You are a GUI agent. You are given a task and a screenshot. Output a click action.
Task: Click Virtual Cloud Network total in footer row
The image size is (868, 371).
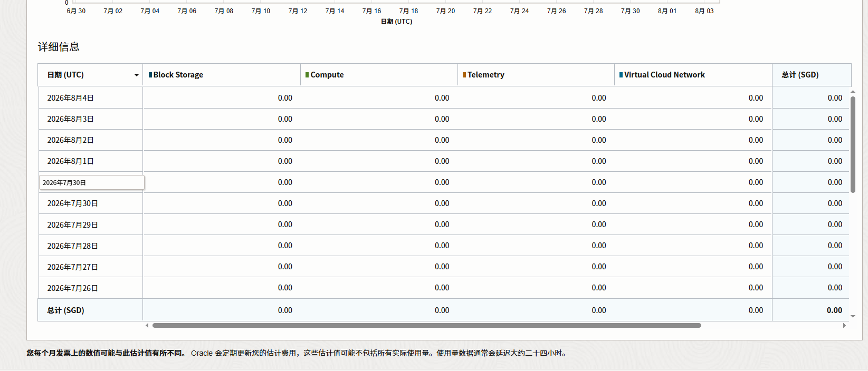(x=756, y=310)
